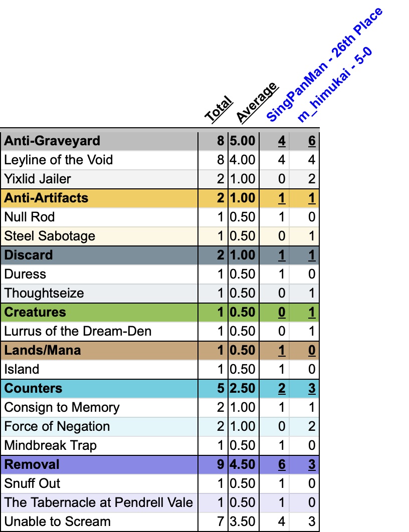Click the green Creatures category header

[x=35, y=312]
